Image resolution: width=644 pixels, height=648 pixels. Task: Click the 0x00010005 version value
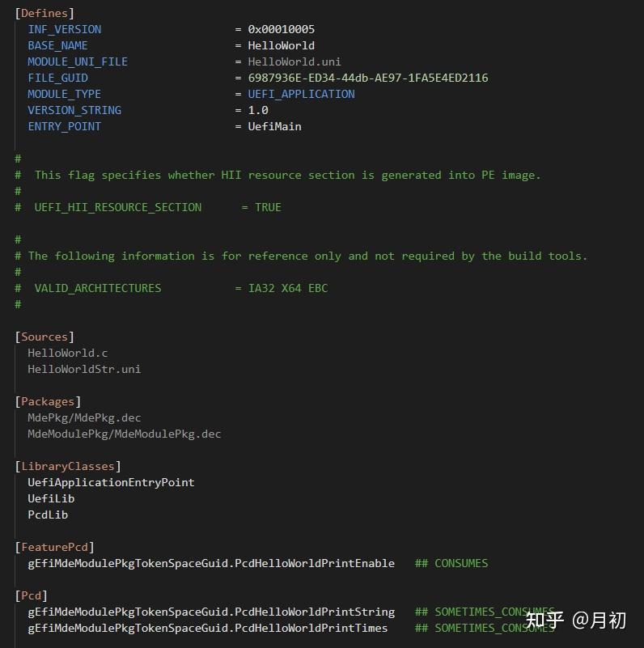point(282,29)
